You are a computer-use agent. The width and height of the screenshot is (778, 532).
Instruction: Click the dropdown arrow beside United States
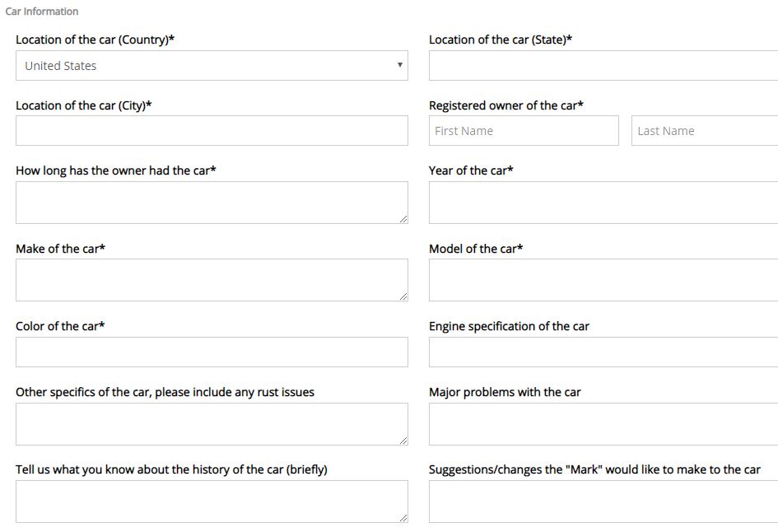(x=400, y=65)
